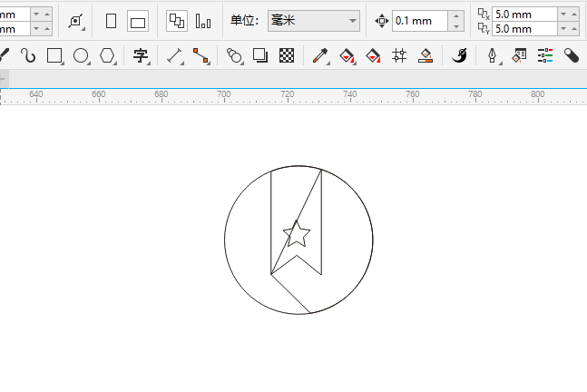This screenshot has width=587, height=392.
Task: Apply layout to current page only
Action: (x=203, y=21)
